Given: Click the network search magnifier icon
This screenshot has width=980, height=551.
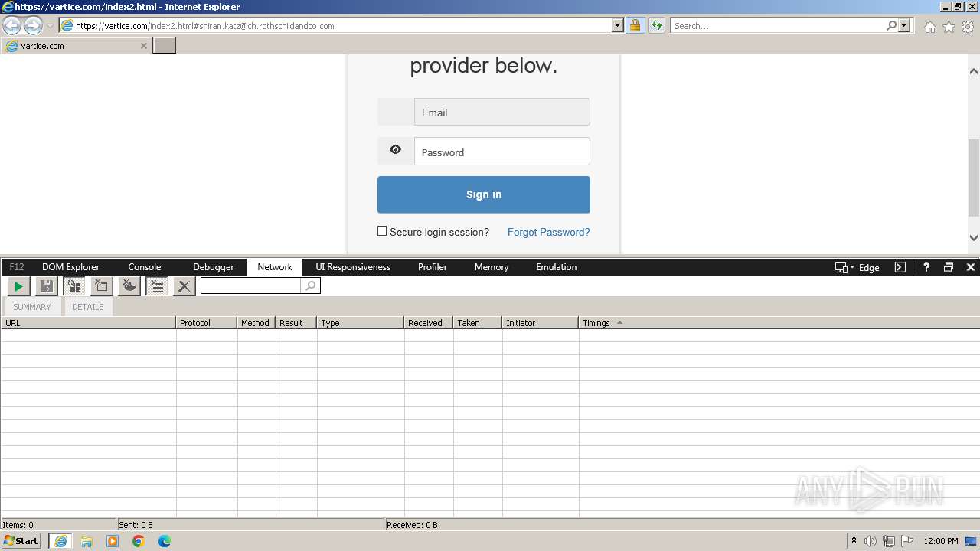Looking at the screenshot, I should click(x=310, y=285).
